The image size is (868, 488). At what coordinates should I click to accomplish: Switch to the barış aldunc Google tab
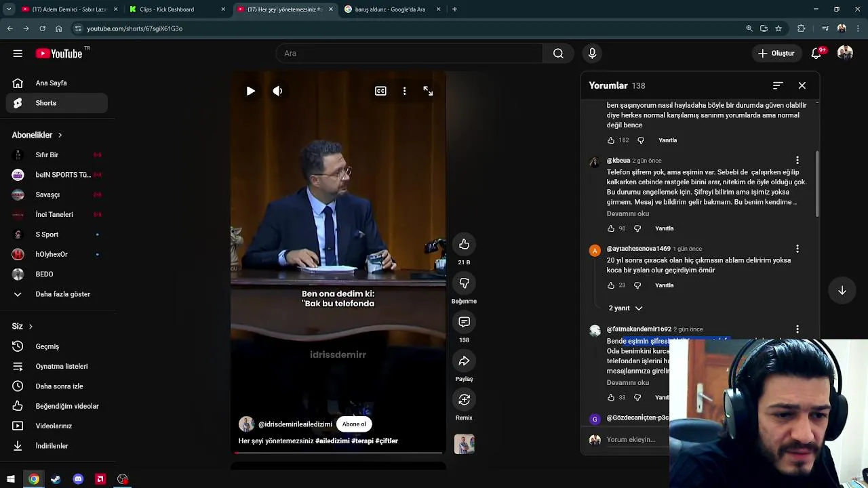(x=392, y=9)
